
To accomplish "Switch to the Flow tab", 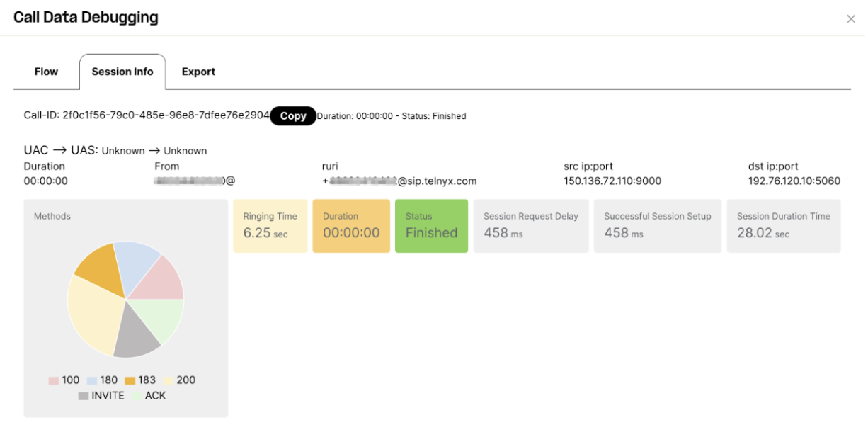I will pos(45,71).
